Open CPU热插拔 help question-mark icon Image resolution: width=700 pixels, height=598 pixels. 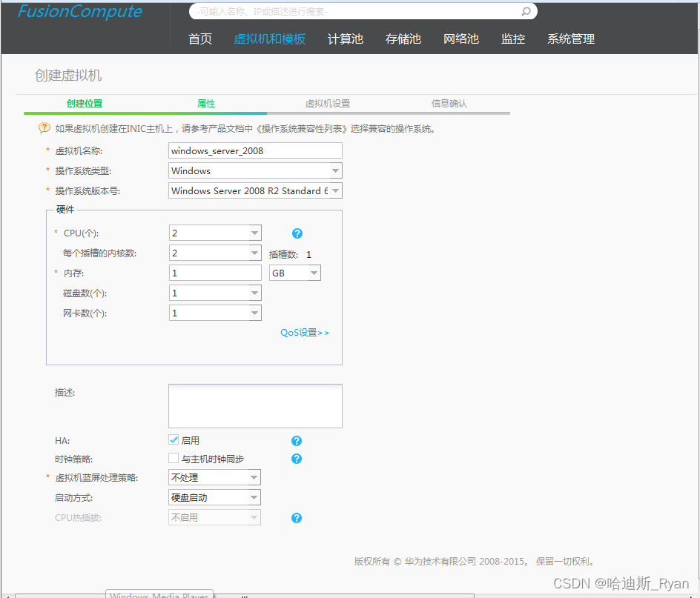click(297, 518)
